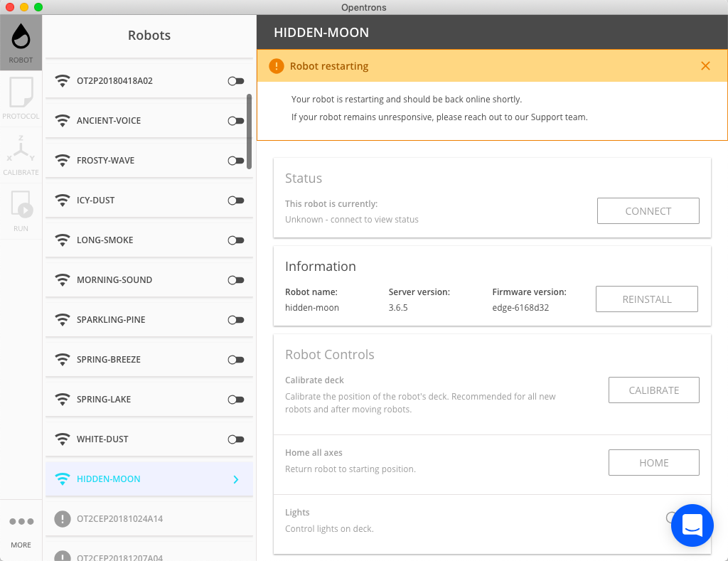
Task: Toggle connection for MORNING-SOUND
Action: point(236,280)
